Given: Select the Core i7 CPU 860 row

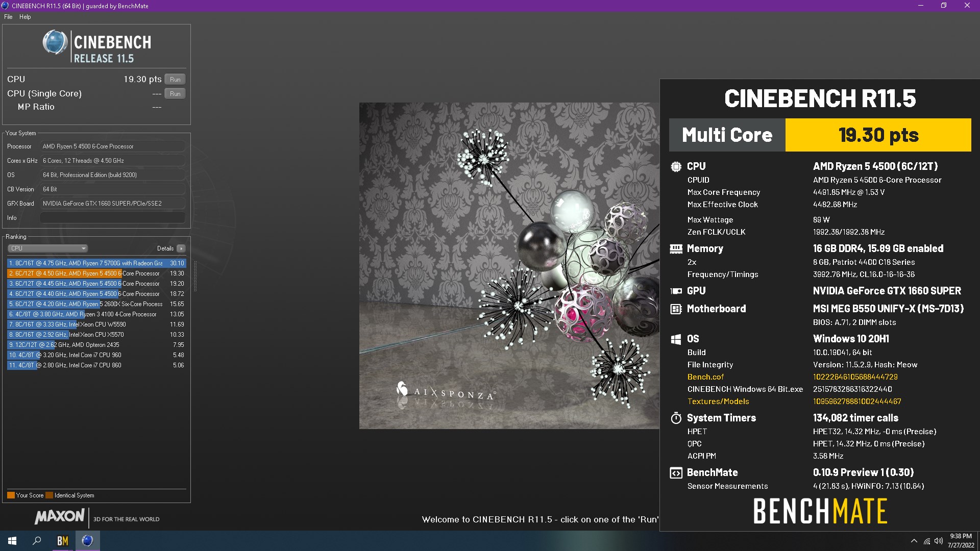Looking at the screenshot, I should click(96, 365).
